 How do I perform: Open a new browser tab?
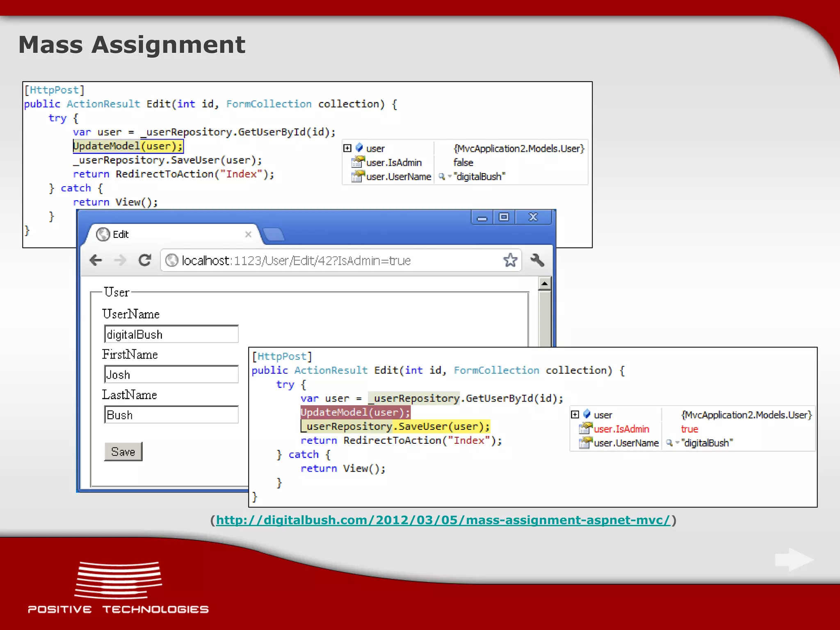[274, 235]
